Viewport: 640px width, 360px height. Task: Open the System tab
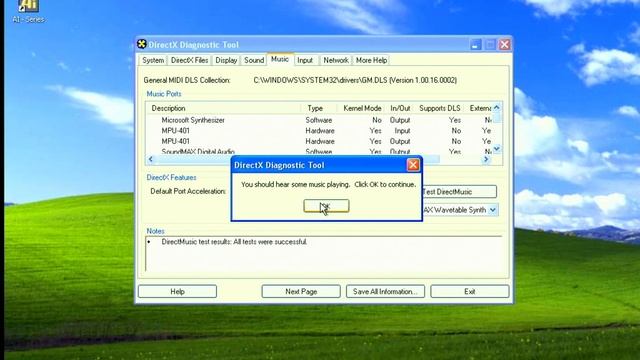(153, 60)
